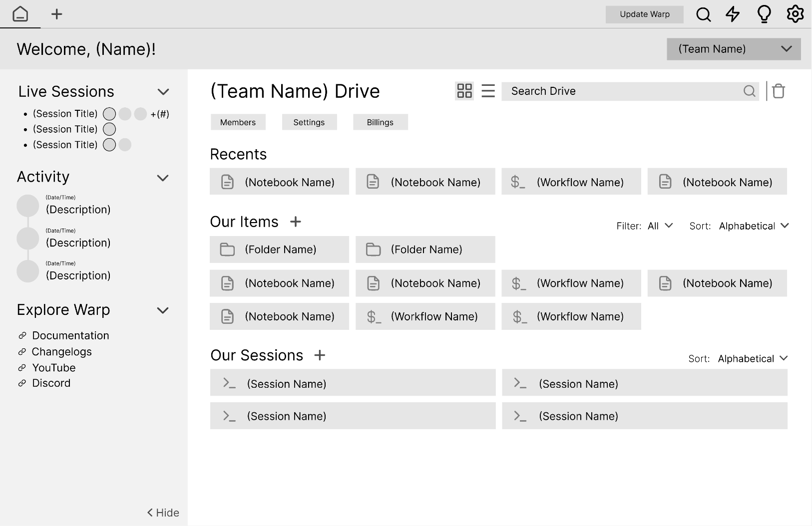The image size is (812, 526).
Task: Click the +(#) extra participants indicator
Action: (160, 114)
